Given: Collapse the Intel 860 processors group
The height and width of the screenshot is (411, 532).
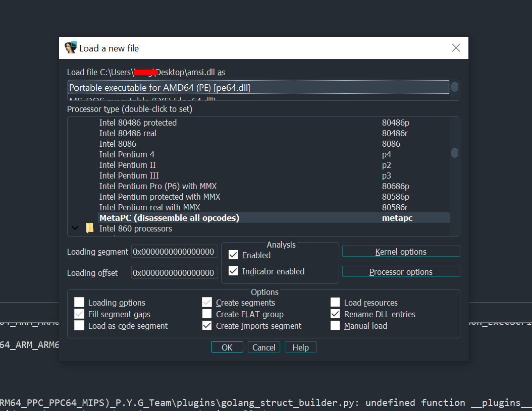Looking at the screenshot, I should 75,228.
